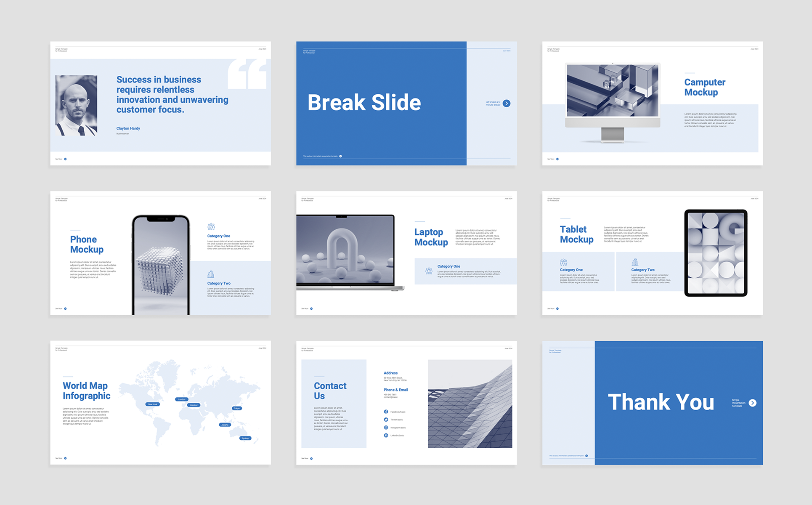Viewport: 812px width, 505px height.
Task: Click the Twitter icon on Contact Us slide
Action: [386, 420]
